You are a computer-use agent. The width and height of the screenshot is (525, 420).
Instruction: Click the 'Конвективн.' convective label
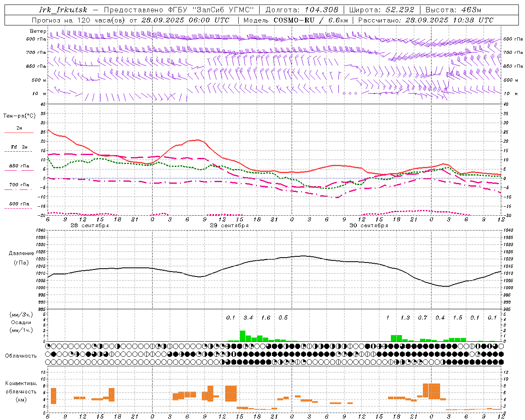(21, 383)
